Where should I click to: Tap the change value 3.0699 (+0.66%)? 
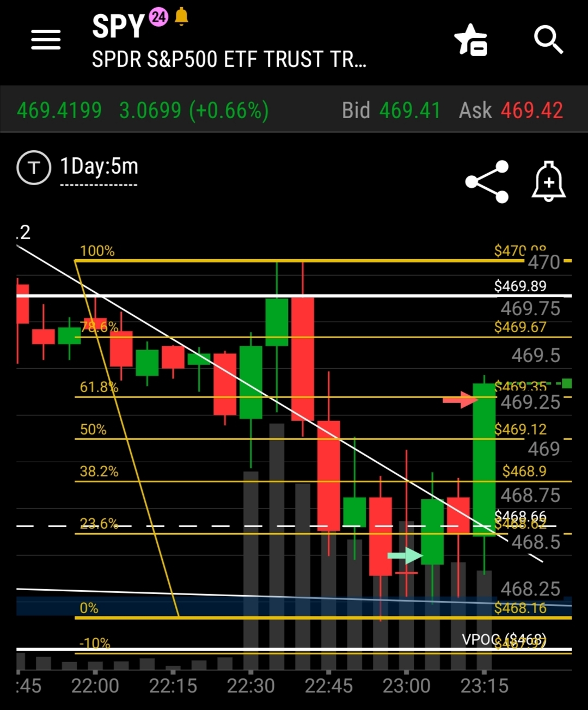coord(194,111)
